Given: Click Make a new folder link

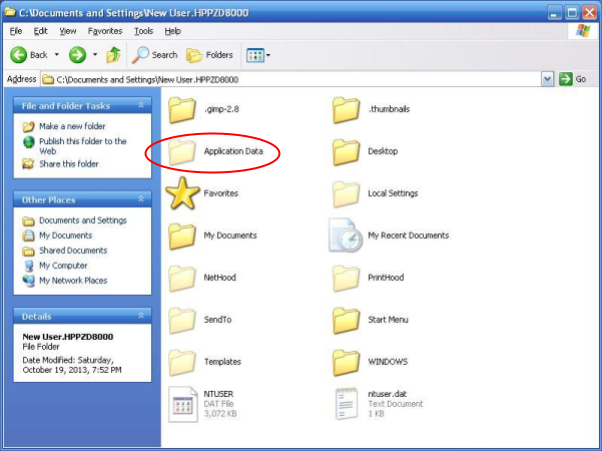Looking at the screenshot, I should pos(72,126).
